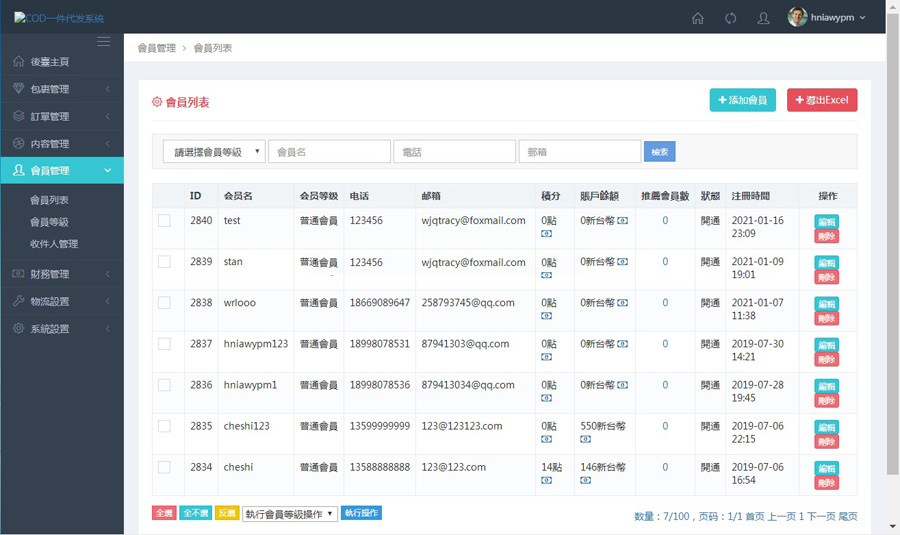Click the 會員名 search input field
The height and width of the screenshot is (535, 900).
pos(330,152)
